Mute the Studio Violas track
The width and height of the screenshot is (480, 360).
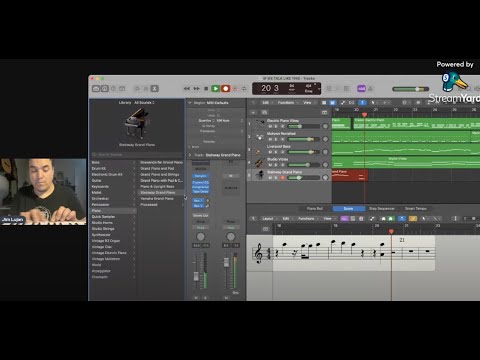coord(270,165)
